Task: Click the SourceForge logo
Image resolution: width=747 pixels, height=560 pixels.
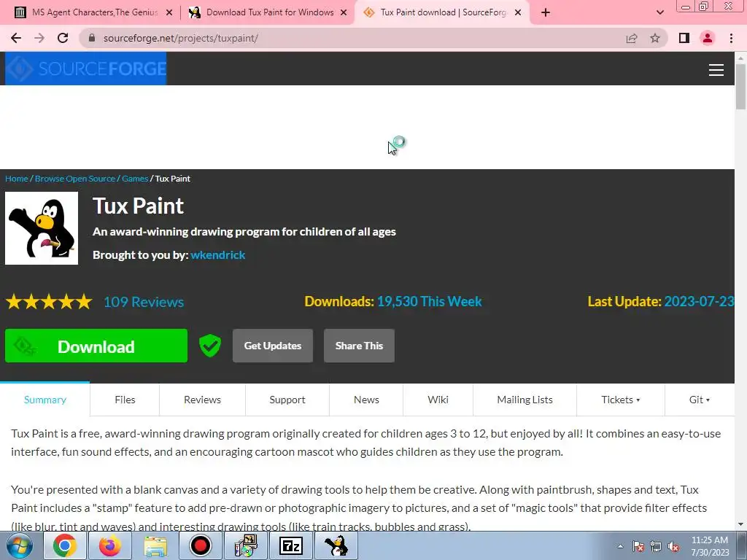Action: pyautogui.click(x=86, y=69)
